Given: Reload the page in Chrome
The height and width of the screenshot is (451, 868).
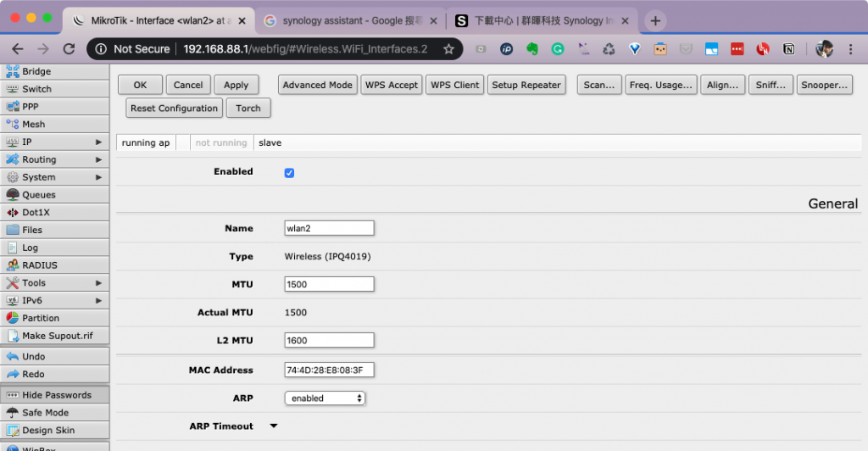Looking at the screenshot, I should coord(69,48).
